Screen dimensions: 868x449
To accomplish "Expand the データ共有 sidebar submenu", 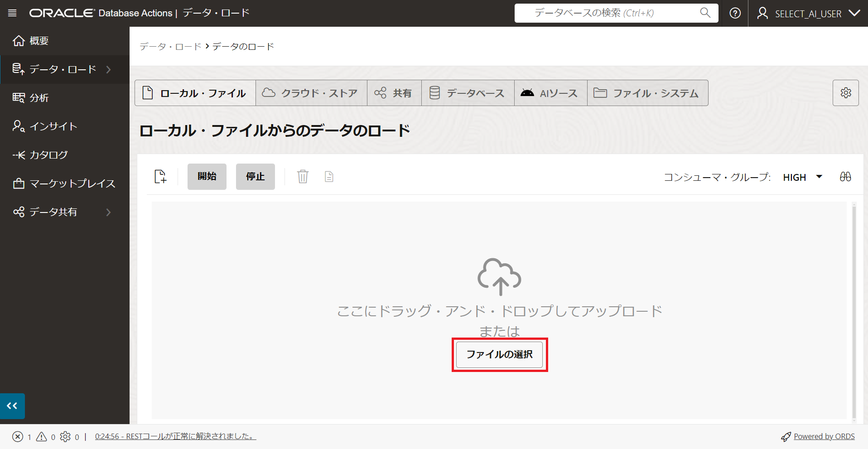I will coord(108,212).
